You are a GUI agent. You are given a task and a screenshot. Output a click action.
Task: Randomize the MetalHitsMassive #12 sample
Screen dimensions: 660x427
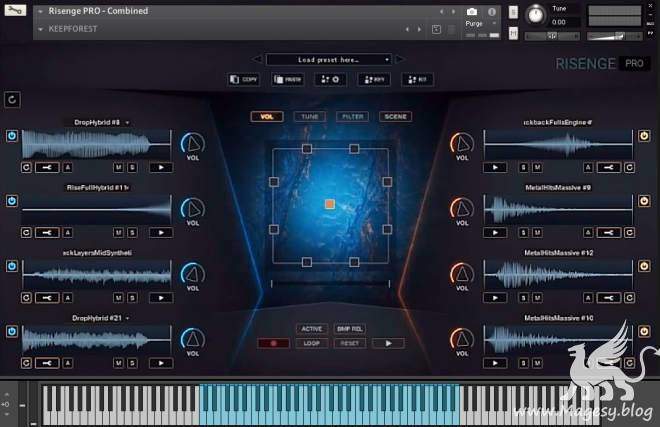629,298
